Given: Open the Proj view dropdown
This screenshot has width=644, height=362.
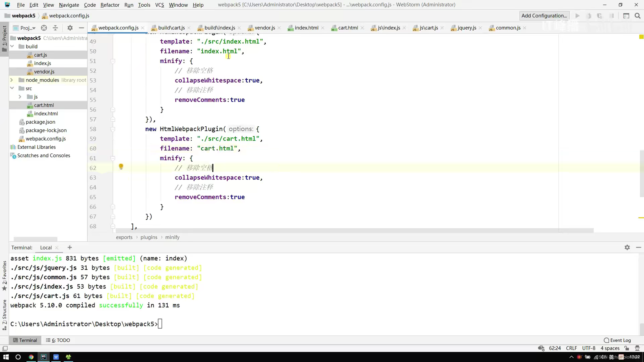Looking at the screenshot, I should coord(25,28).
